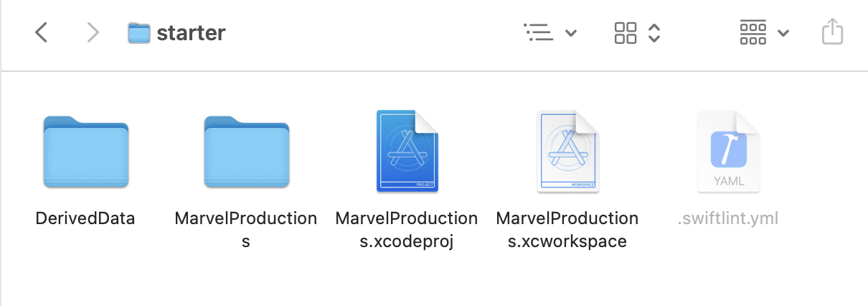868x306 pixels.
Task: Click the MarvelProductions.xcworkspace file name
Action: [567, 230]
